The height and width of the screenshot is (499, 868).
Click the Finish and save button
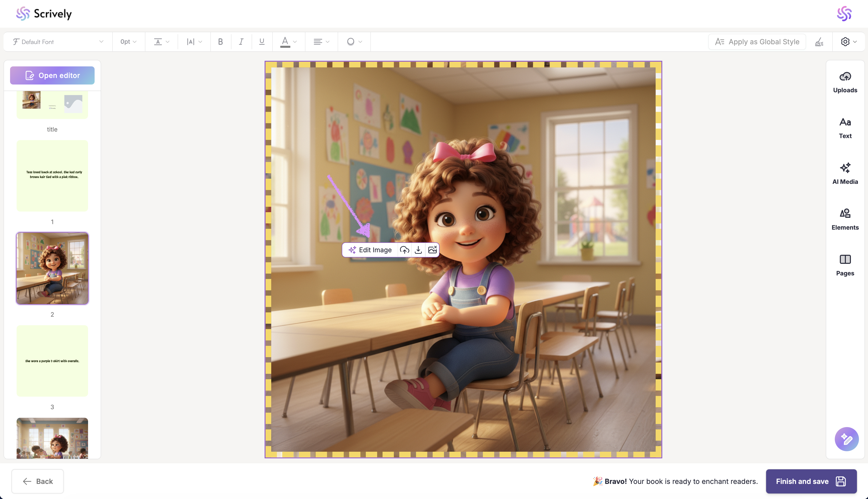[811, 481]
